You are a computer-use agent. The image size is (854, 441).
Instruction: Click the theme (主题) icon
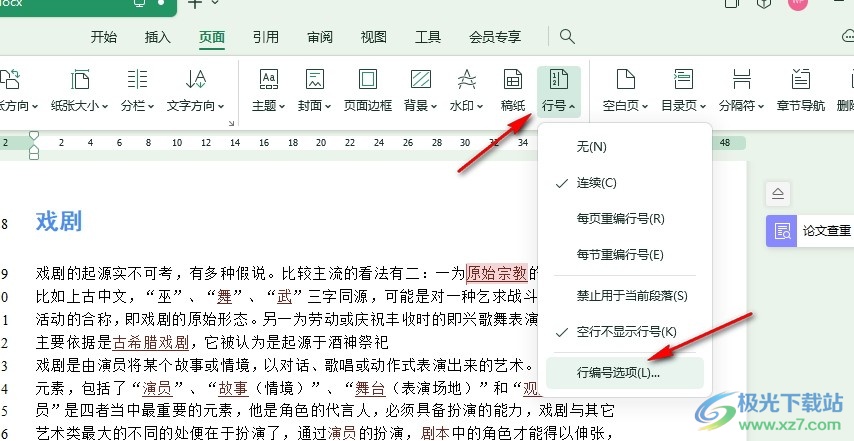pos(269,79)
